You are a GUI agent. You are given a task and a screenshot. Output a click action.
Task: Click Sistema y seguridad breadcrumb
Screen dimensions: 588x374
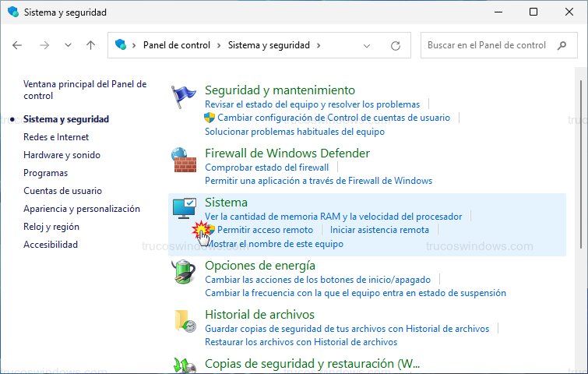269,45
